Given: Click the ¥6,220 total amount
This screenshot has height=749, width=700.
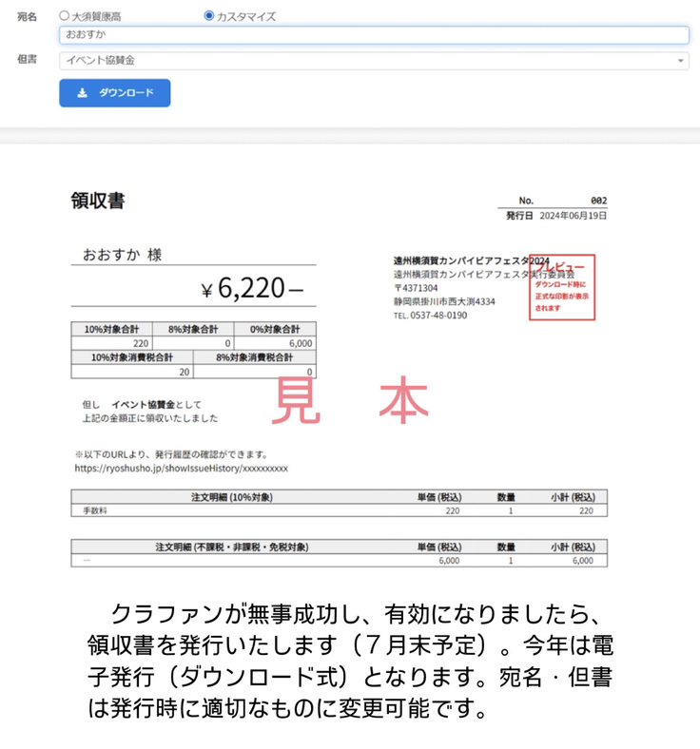Looking at the screenshot, I should 251,289.
